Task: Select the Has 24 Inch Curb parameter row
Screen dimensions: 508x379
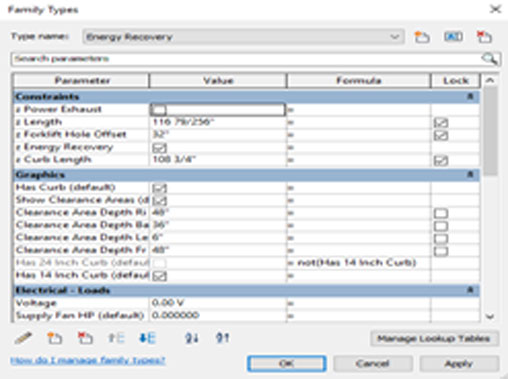Action: click(81, 263)
